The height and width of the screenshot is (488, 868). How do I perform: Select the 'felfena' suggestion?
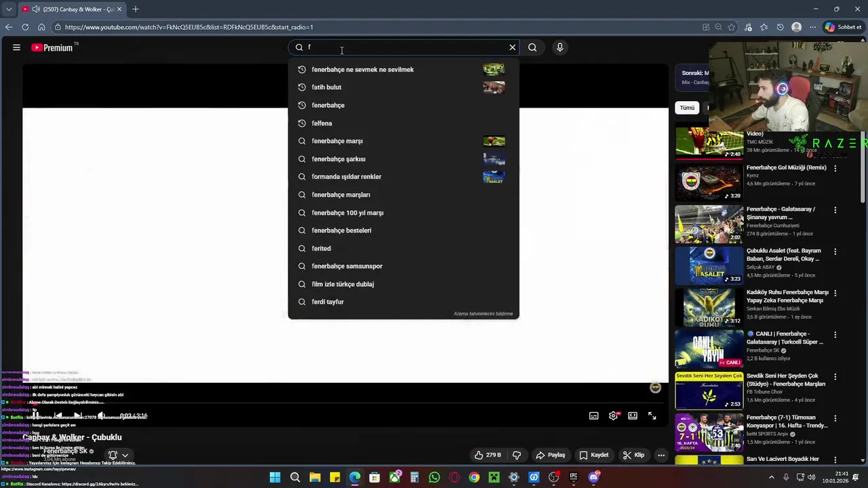(x=403, y=123)
